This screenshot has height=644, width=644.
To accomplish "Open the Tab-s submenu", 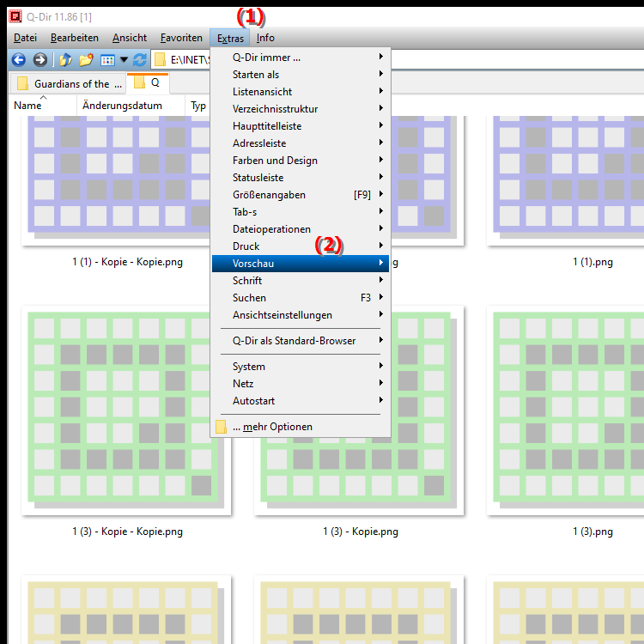I will (301, 212).
